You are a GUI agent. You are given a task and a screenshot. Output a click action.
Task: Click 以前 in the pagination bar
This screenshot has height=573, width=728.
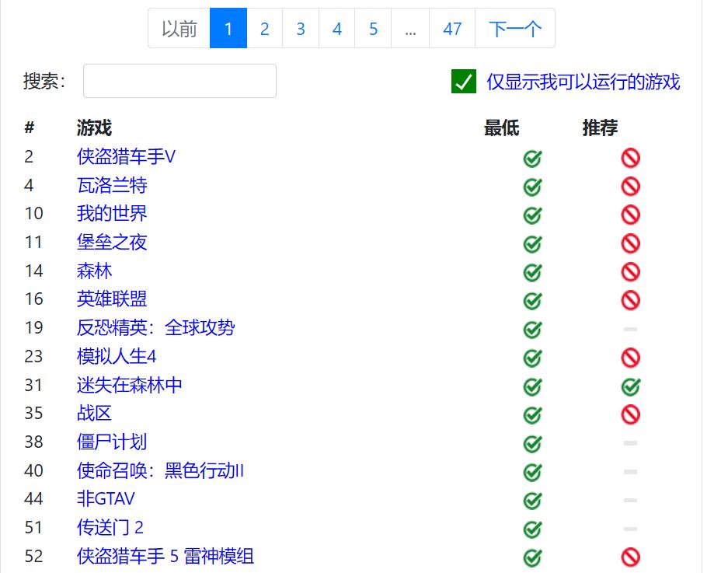pos(179,28)
